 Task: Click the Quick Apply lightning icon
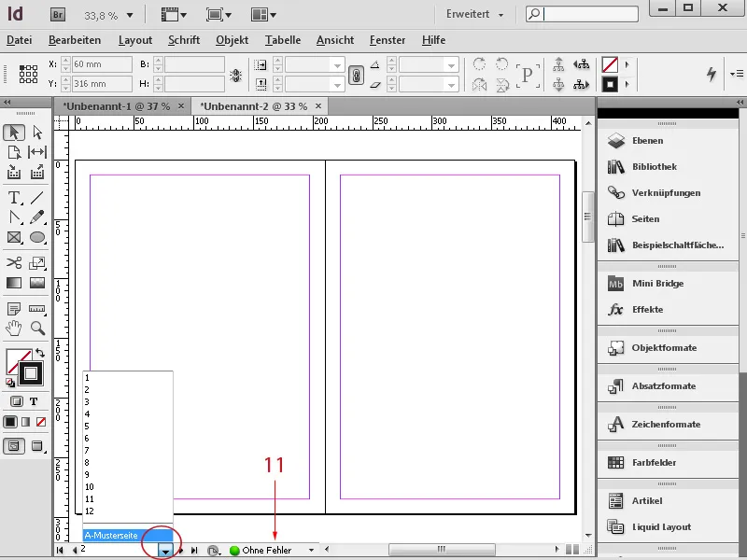(712, 74)
